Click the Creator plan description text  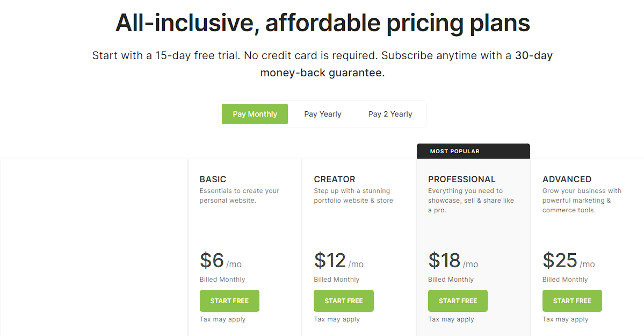(x=353, y=196)
